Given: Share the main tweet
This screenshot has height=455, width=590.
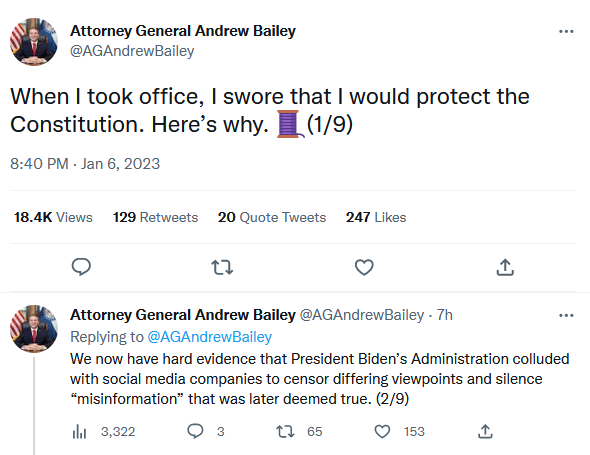Looking at the screenshot, I should coord(505,267).
